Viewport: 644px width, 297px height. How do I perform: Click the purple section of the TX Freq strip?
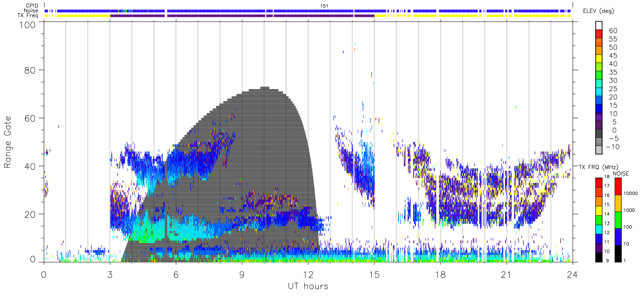pyautogui.click(x=242, y=16)
